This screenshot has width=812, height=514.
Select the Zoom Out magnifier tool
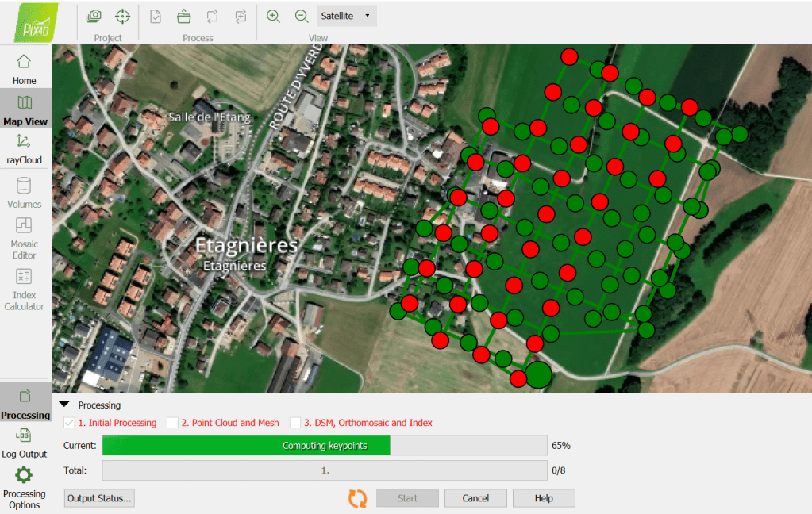[302, 15]
